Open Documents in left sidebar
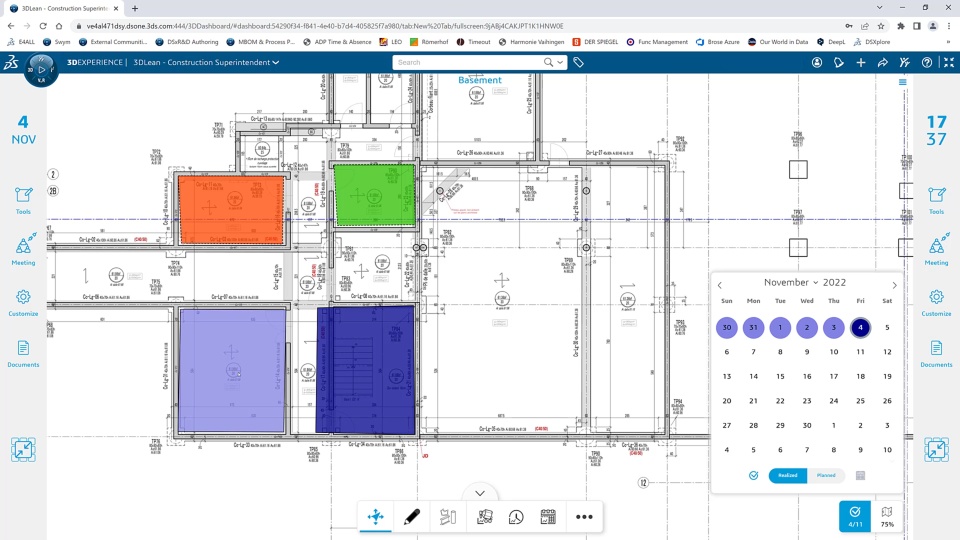 [23, 354]
